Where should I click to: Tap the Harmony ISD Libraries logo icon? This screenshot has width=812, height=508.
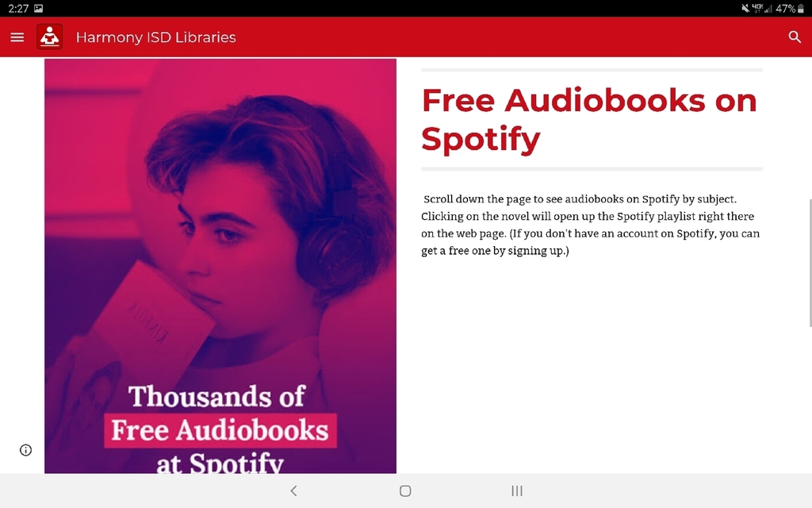[50, 37]
